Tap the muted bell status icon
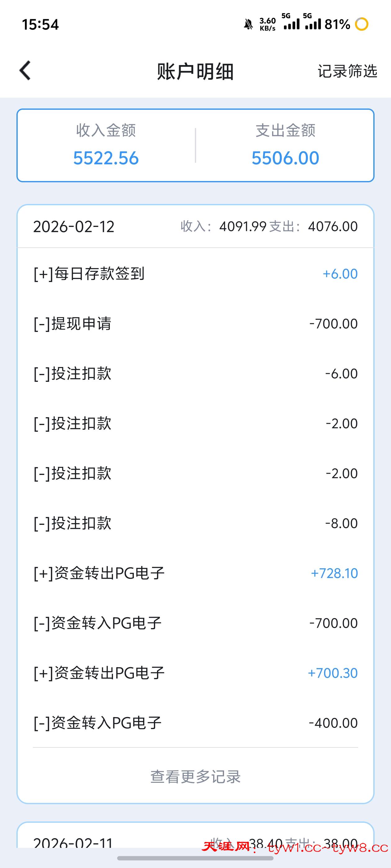 [x=248, y=24]
